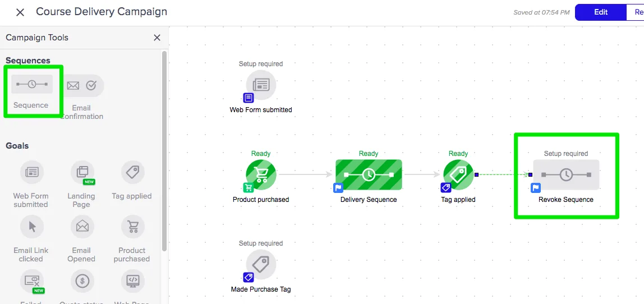
Task: Select the Tag applied node on canvas
Action: point(458,175)
